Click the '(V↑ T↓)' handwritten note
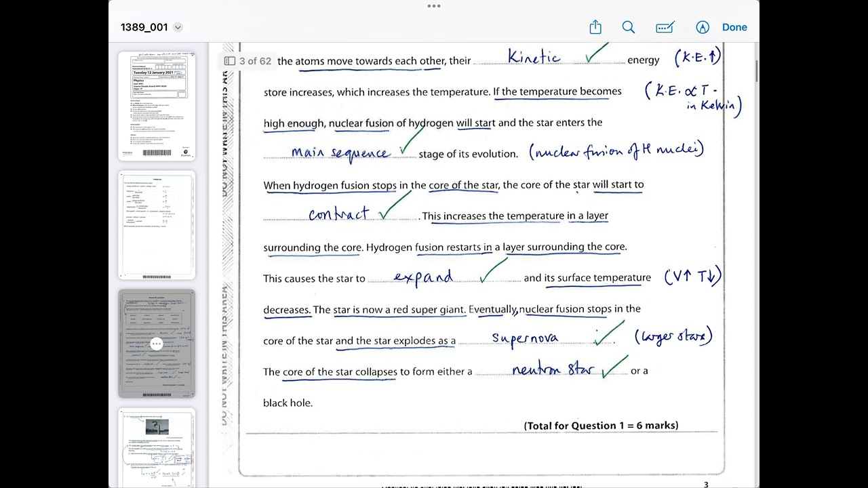This screenshot has width=868, height=488. pyautogui.click(x=693, y=276)
